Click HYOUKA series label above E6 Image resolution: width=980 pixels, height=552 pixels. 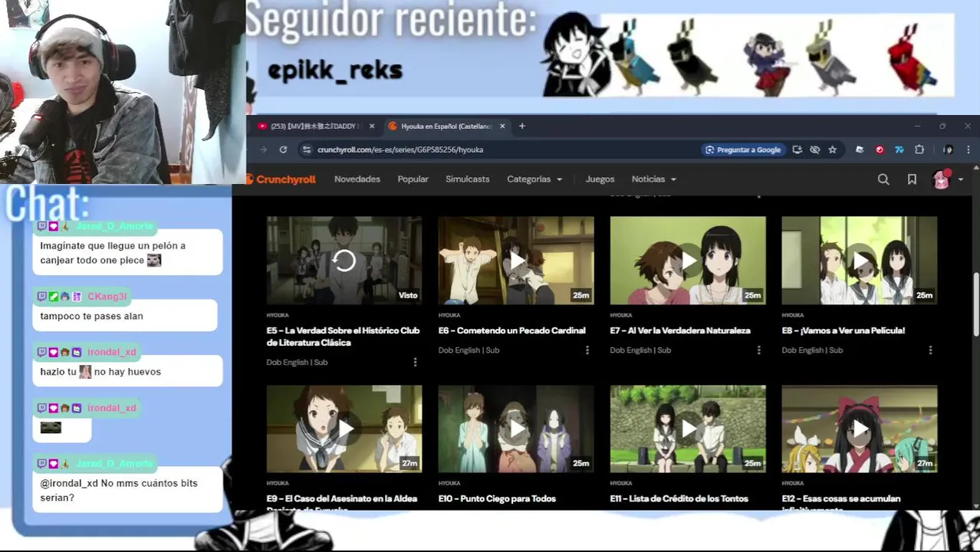449,315
